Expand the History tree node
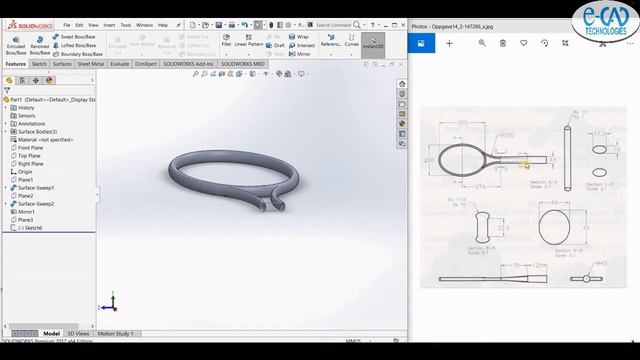640x360 pixels. [x=6, y=108]
